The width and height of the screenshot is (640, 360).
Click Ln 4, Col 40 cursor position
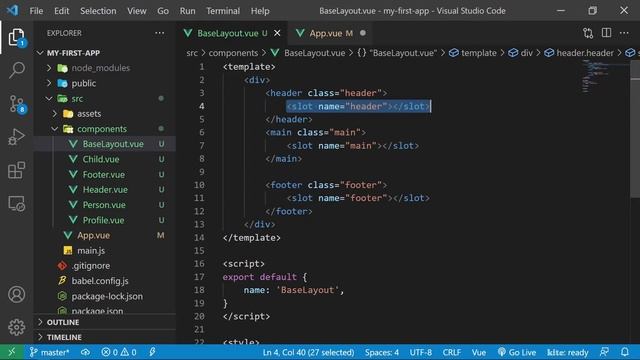tap(308, 352)
